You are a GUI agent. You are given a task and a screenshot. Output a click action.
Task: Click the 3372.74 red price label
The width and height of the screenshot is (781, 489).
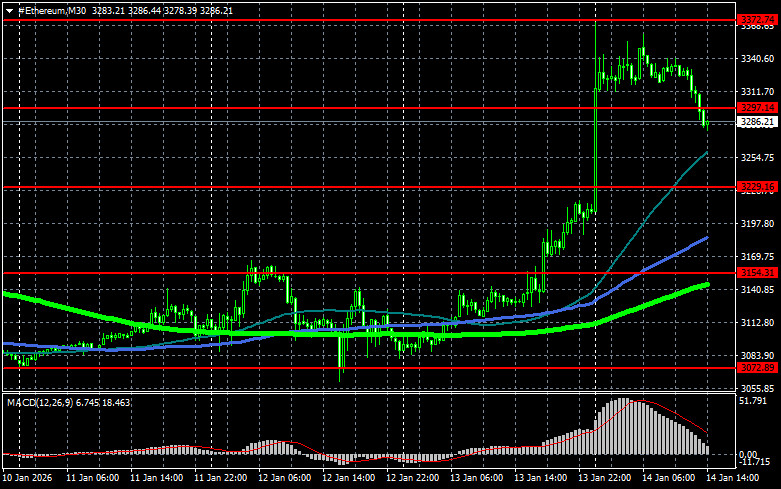pyautogui.click(x=757, y=19)
